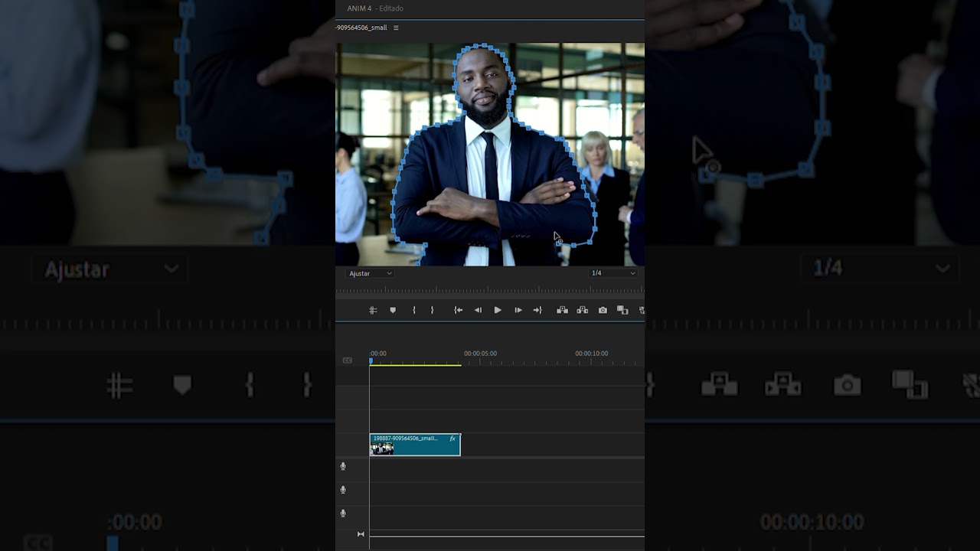Export frame with camera icon
980x551 pixels.
[x=603, y=310]
